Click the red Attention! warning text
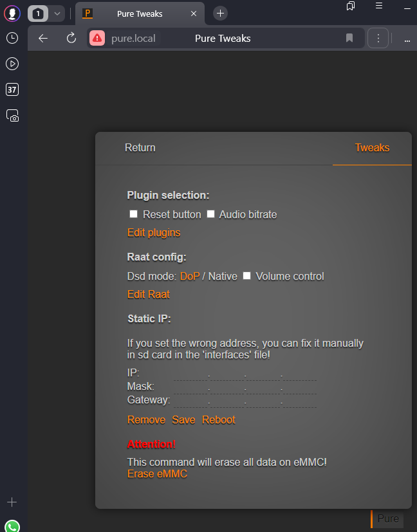Viewport: 417px width, 532px height. pos(151,444)
